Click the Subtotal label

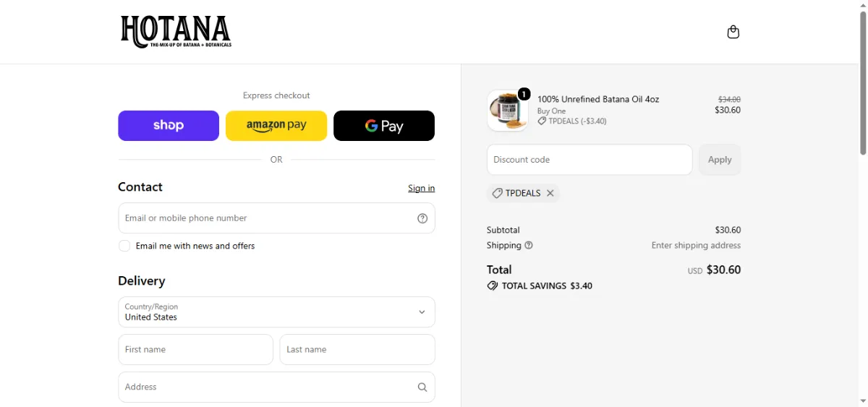[503, 230]
